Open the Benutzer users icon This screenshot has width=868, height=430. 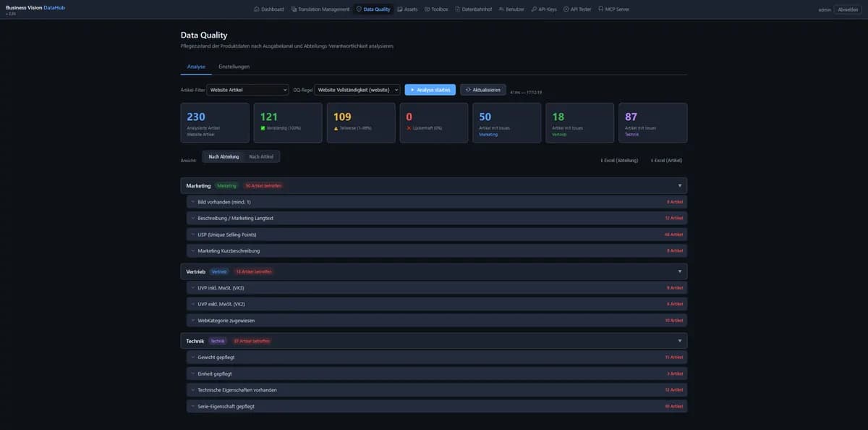pos(501,9)
